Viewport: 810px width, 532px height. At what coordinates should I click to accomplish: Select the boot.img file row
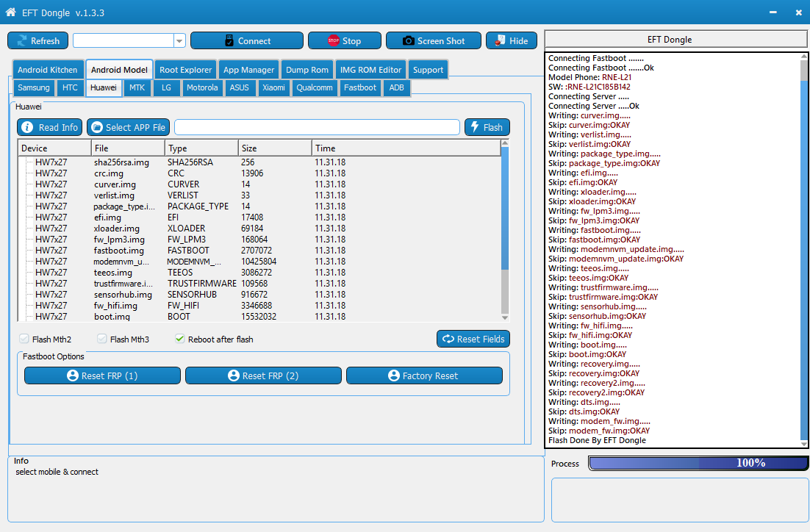click(259, 316)
